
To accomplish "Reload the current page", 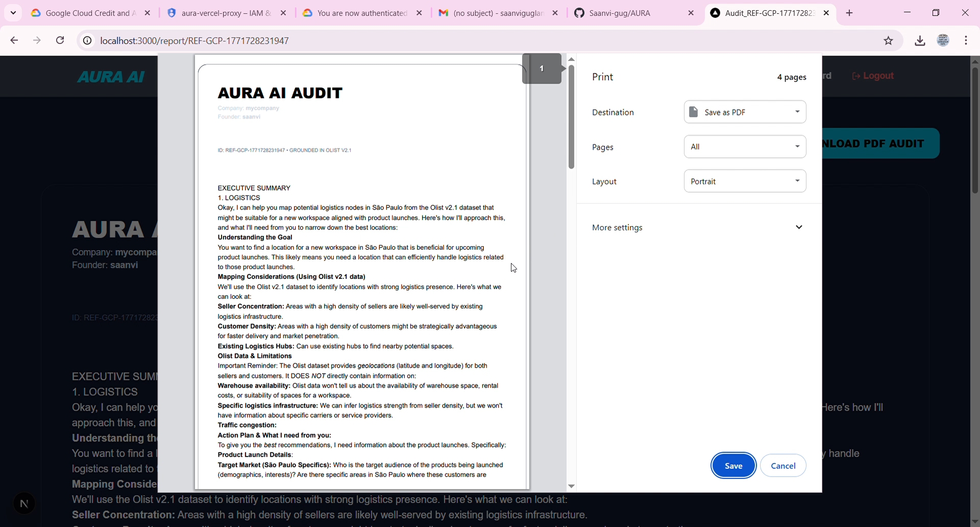I will pos(60,40).
